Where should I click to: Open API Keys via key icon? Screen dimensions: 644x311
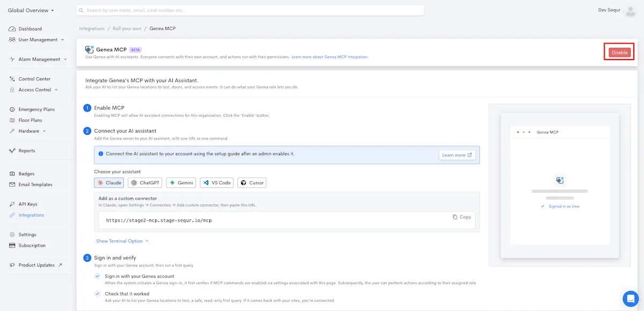12,204
